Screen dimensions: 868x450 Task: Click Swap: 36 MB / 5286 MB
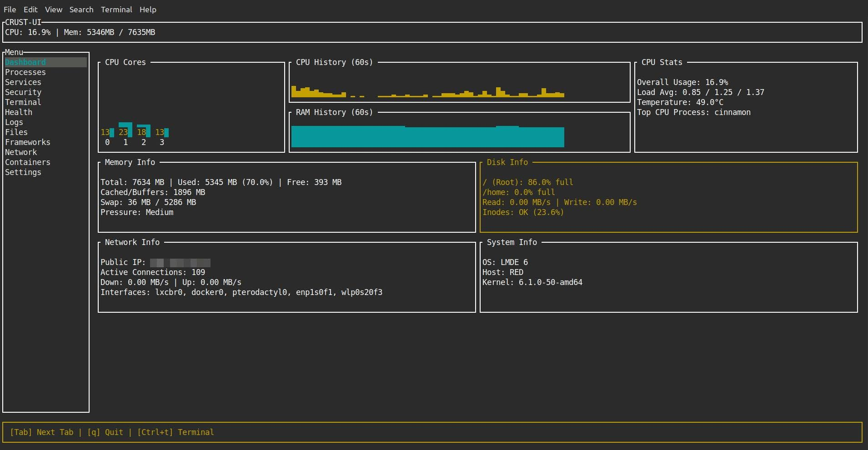(x=148, y=202)
